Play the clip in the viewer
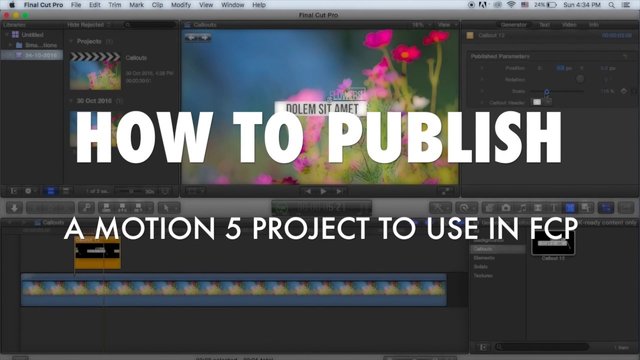The width and height of the screenshot is (640, 360). pos(323,191)
